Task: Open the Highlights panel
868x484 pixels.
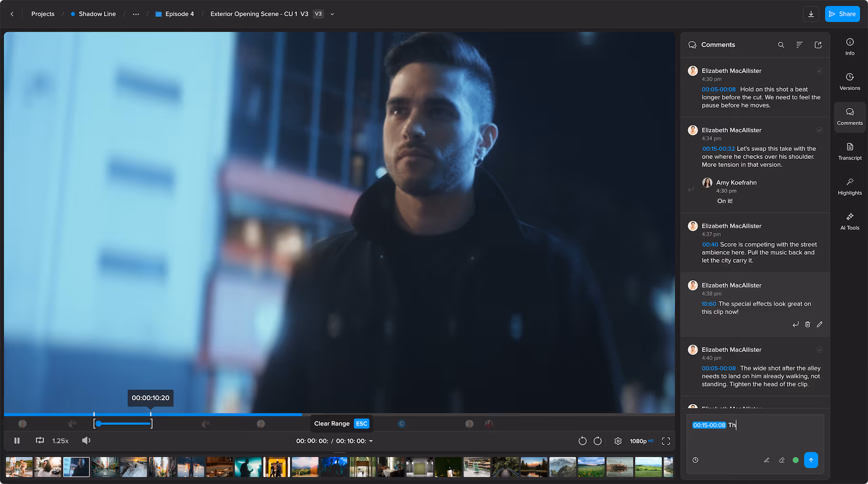Action: point(850,186)
